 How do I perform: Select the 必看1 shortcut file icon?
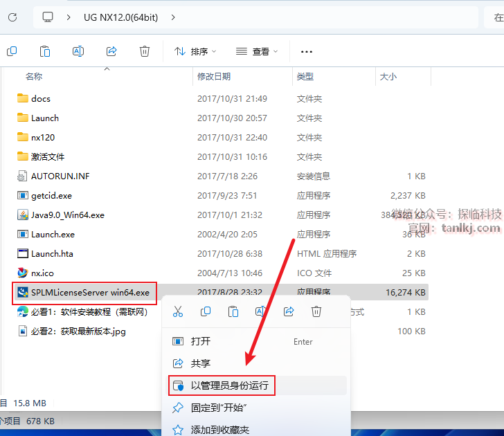(22, 311)
